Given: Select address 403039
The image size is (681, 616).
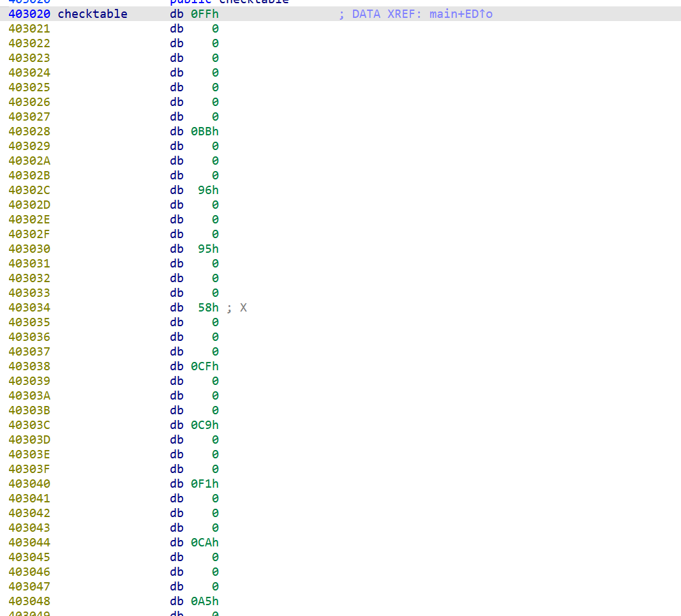Looking at the screenshot, I should 29,381.
